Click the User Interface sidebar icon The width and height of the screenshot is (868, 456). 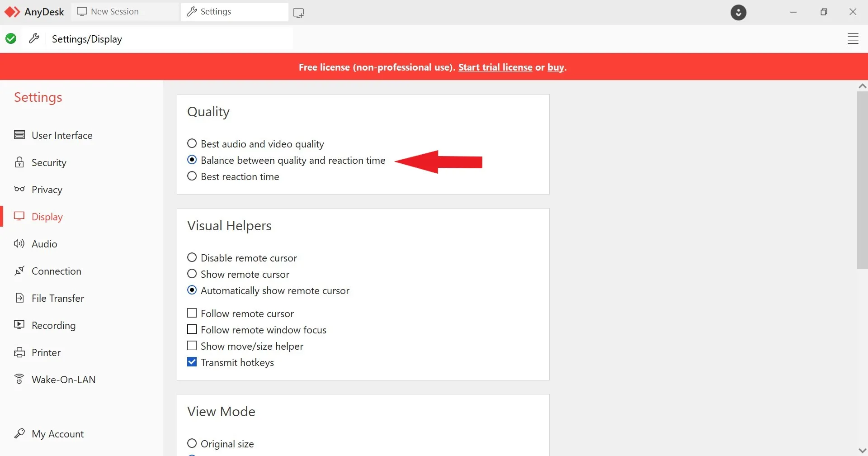point(19,135)
